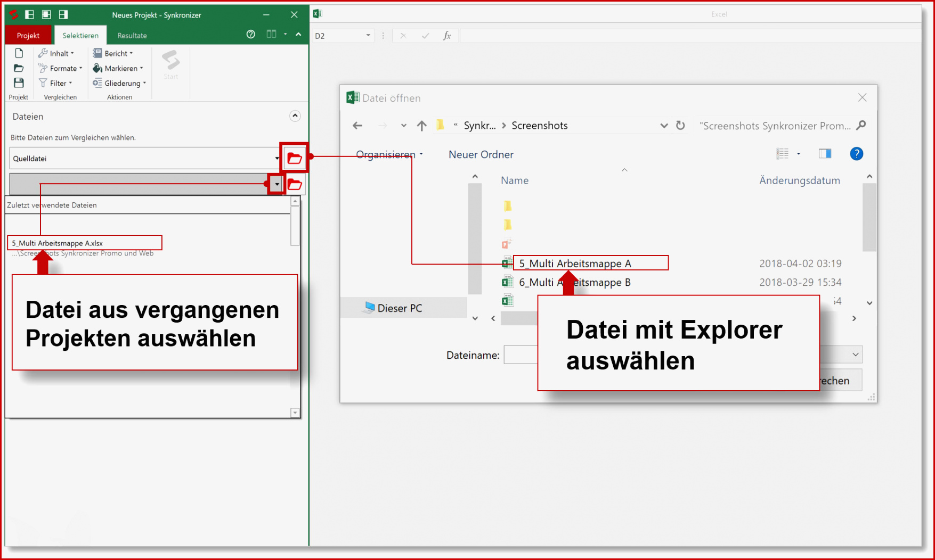Viewport: 935px width, 560px height.
Task: Click the recent files list scrollbar down arrow
Action: 295,413
